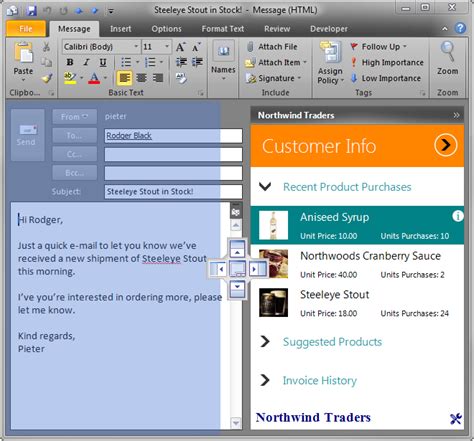Click the Bcc... button
This screenshot has height=441, width=474.
pyautogui.click(x=74, y=173)
